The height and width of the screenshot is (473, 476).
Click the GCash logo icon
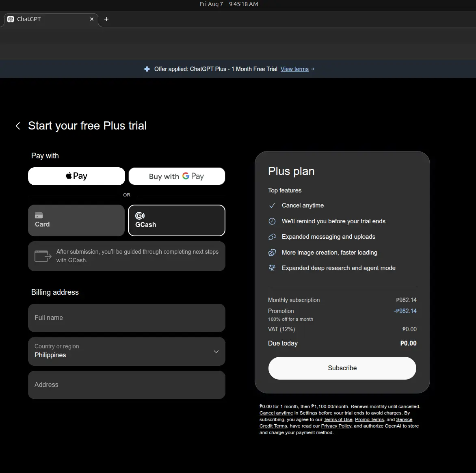tap(140, 216)
